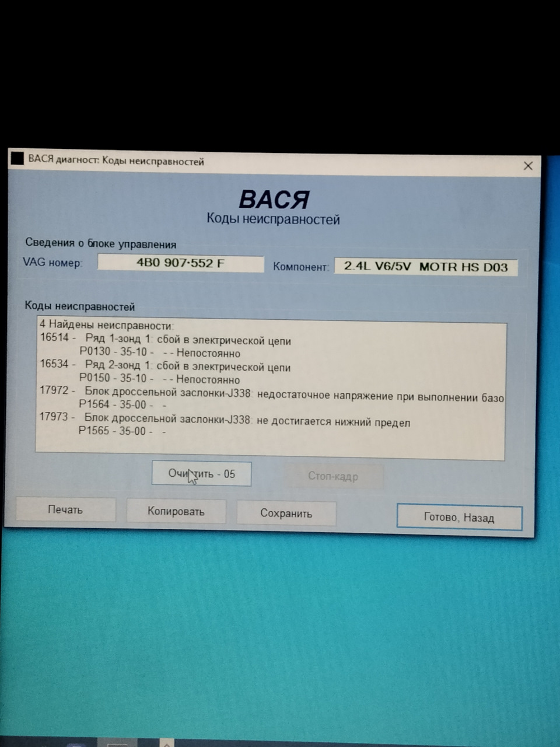Select fault code line 17973
Screen dimensions: 560x747
click(x=225, y=420)
